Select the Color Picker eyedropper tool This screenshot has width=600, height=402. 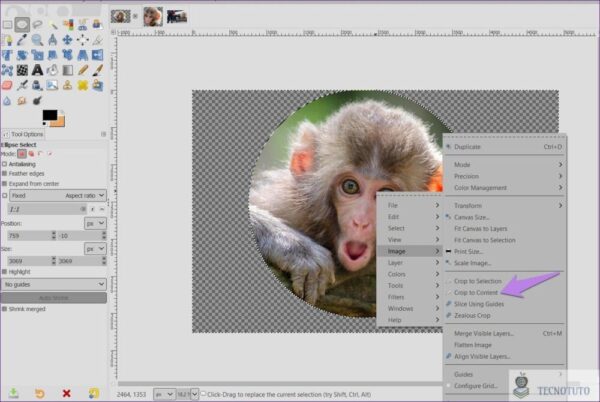tap(22, 40)
